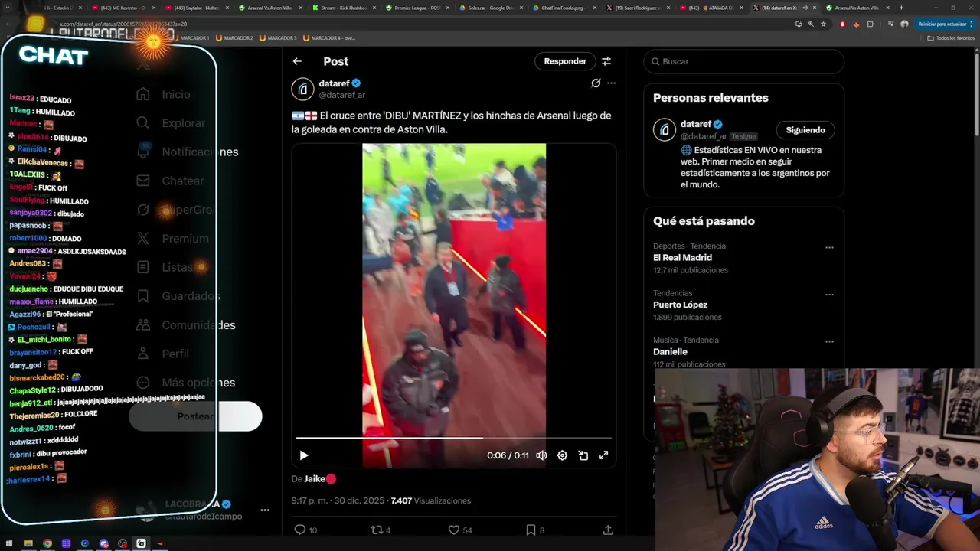Open install app icon in address bar
Screen dimensions: 980x551
tap(799, 24)
